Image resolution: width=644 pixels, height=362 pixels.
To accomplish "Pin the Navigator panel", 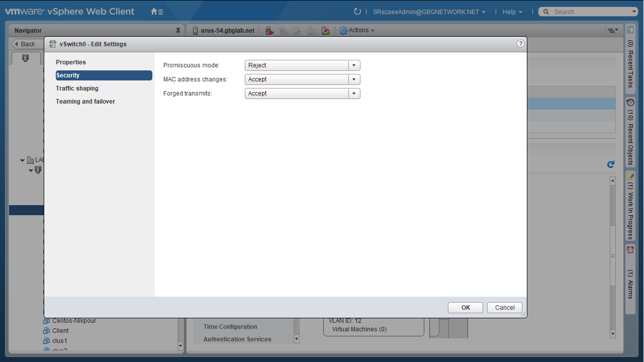I will click(178, 31).
